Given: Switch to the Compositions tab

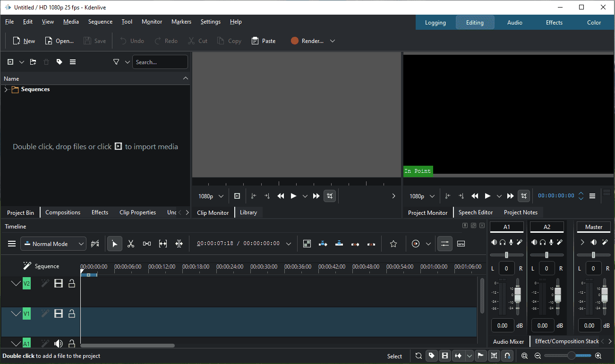Looking at the screenshot, I should [x=63, y=212].
